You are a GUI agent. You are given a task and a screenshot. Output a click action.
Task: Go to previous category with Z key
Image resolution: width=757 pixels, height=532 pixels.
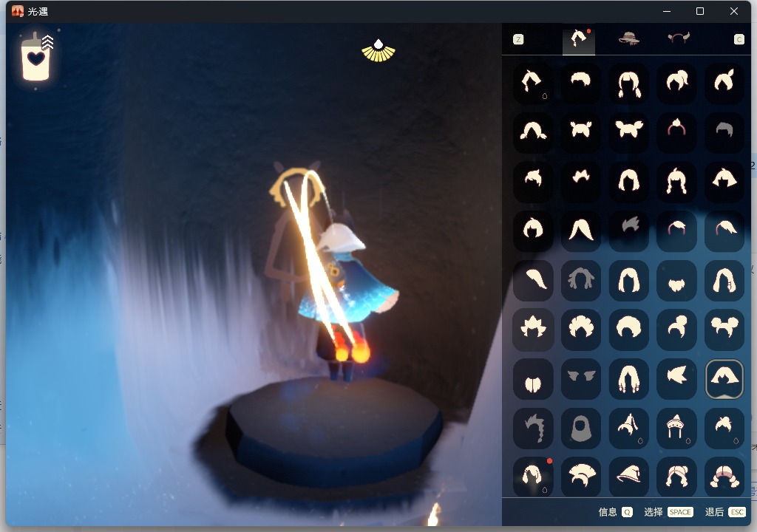518,40
